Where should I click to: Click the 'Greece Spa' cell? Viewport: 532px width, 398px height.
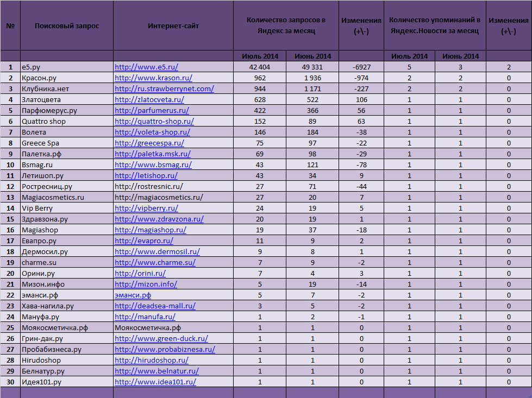coord(67,143)
